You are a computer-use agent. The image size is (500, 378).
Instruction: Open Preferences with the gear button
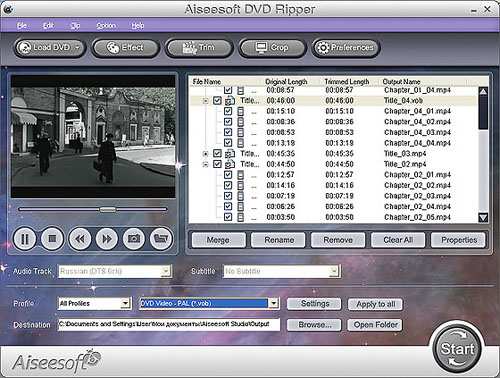(x=346, y=48)
